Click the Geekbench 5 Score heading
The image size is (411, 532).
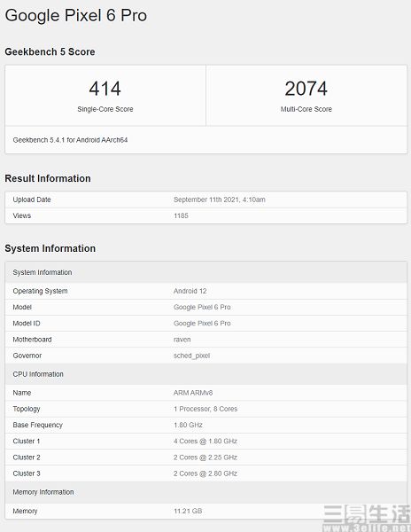pos(50,52)
